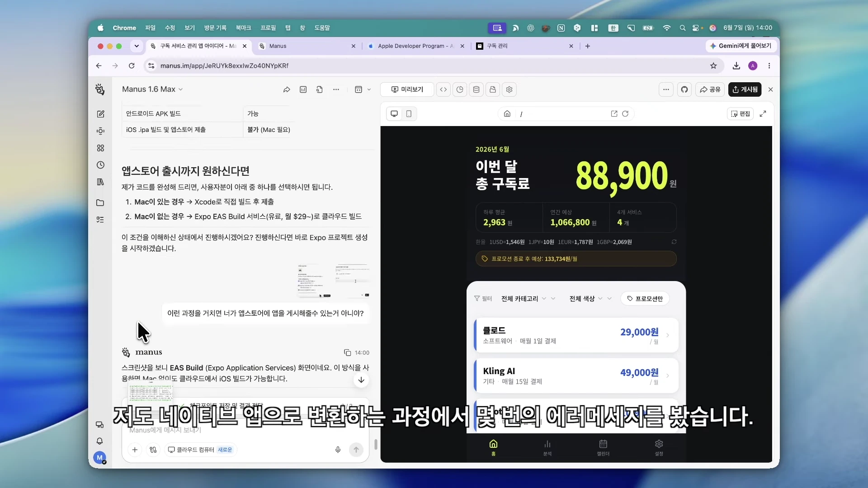The width and height of the screenshot is (868, 488).
Task: Copy the manus reply using the copy icon
Action: coord(347,352)
